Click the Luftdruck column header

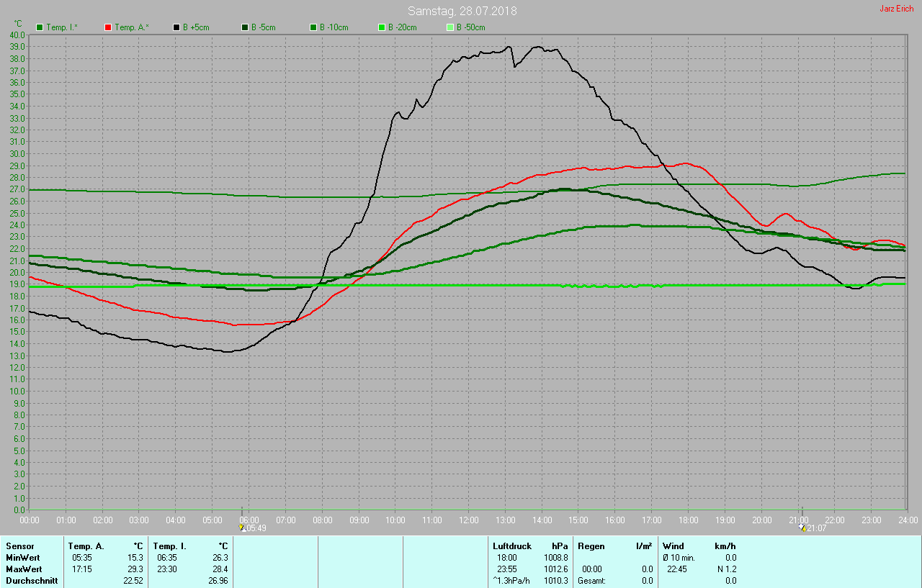click(x=511, y=546)
